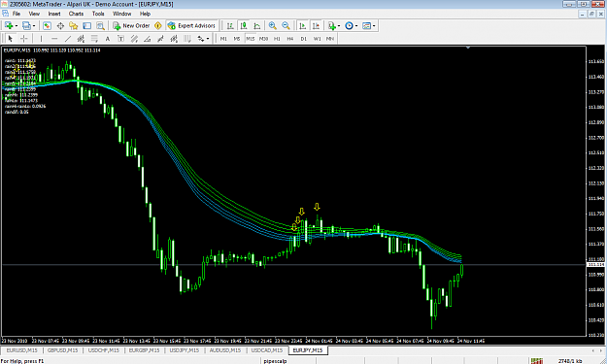
Task: Switch timeframe to H1
Action: pos(277,39)
